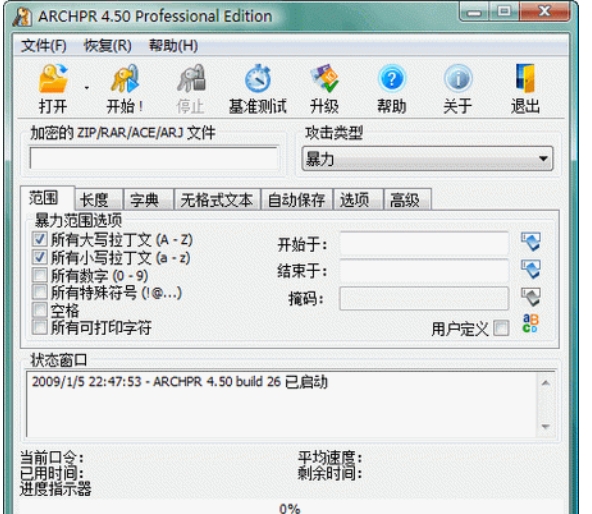Enable 所有数字 (0 - 9) checkbox
Viewport: 592px width, 514px height.
pos(40,275)
